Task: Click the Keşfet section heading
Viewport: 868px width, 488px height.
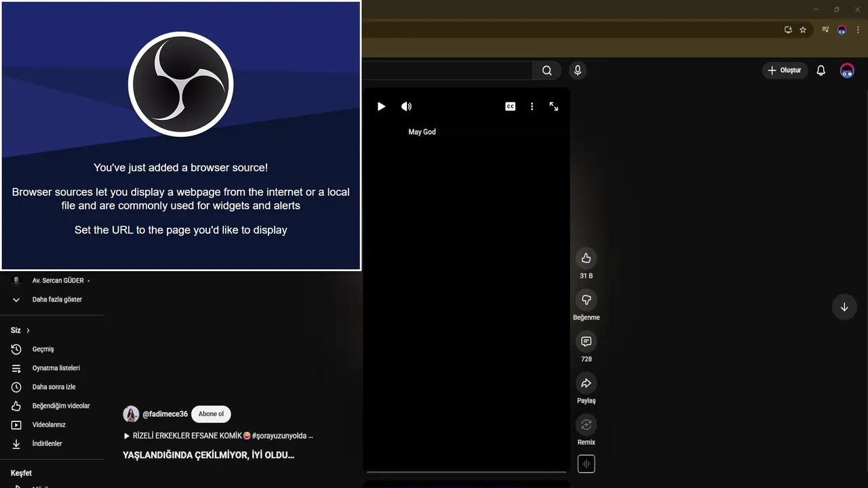Action: coord(21,473)
